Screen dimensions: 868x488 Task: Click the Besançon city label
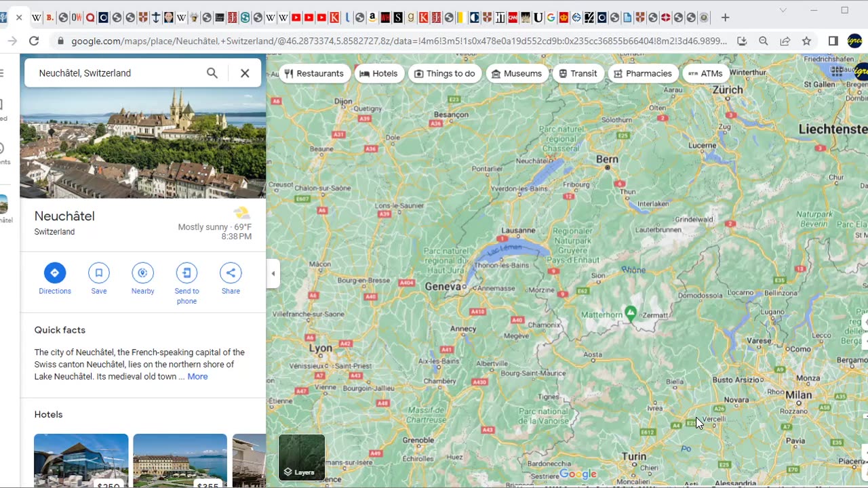(452, 115)
